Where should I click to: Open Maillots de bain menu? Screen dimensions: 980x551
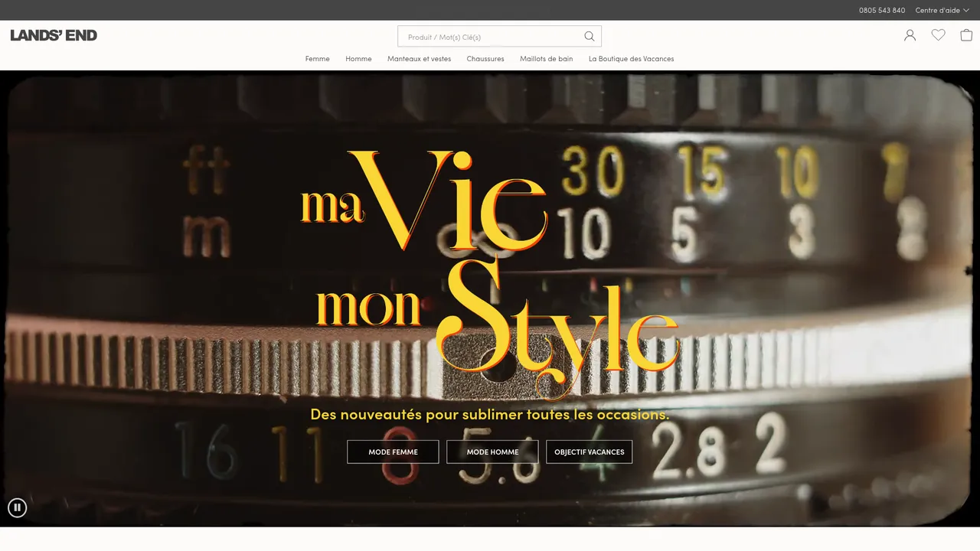click(x=546, y=59)
